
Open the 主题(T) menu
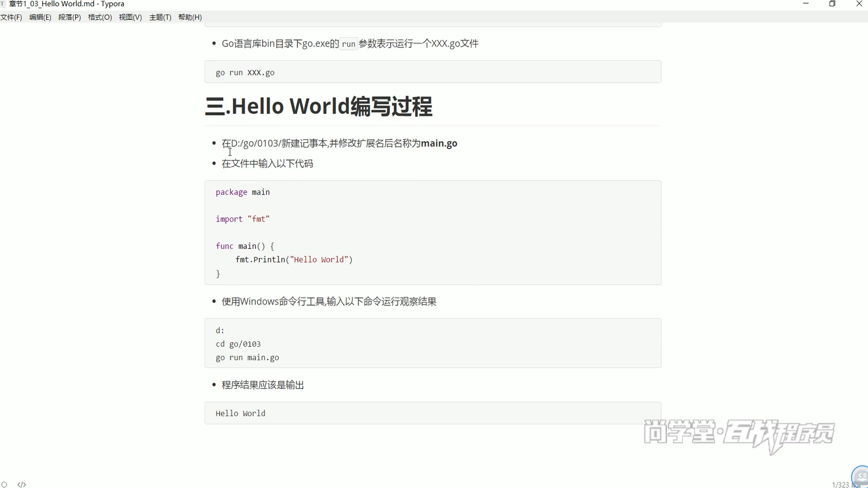click(x=160, y=17)
